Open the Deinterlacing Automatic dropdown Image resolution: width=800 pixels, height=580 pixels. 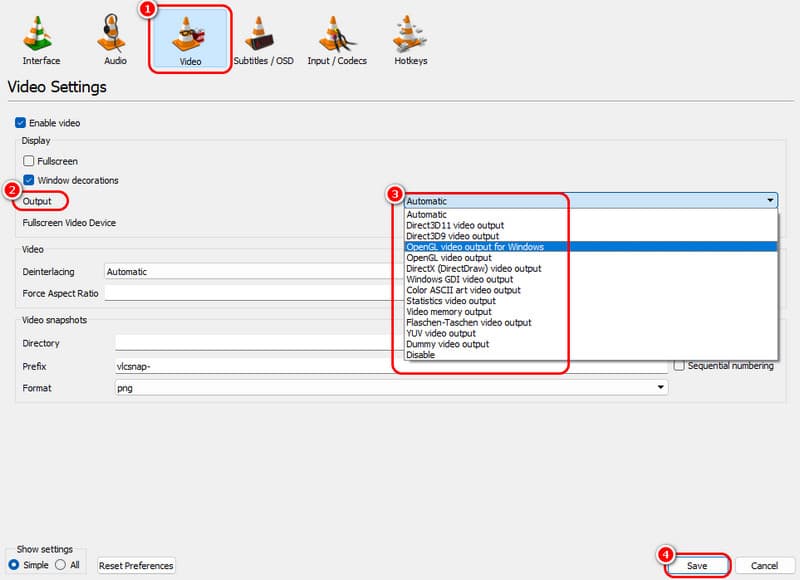250,271
